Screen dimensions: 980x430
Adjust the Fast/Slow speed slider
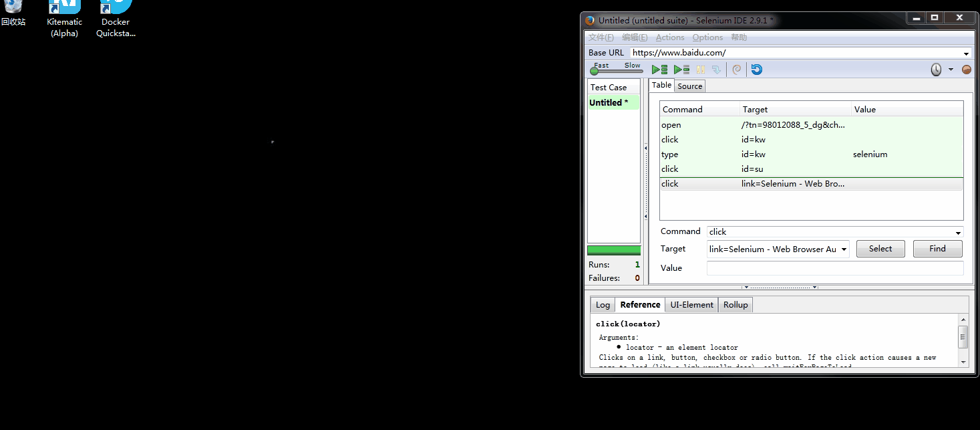tap(615, 70)
